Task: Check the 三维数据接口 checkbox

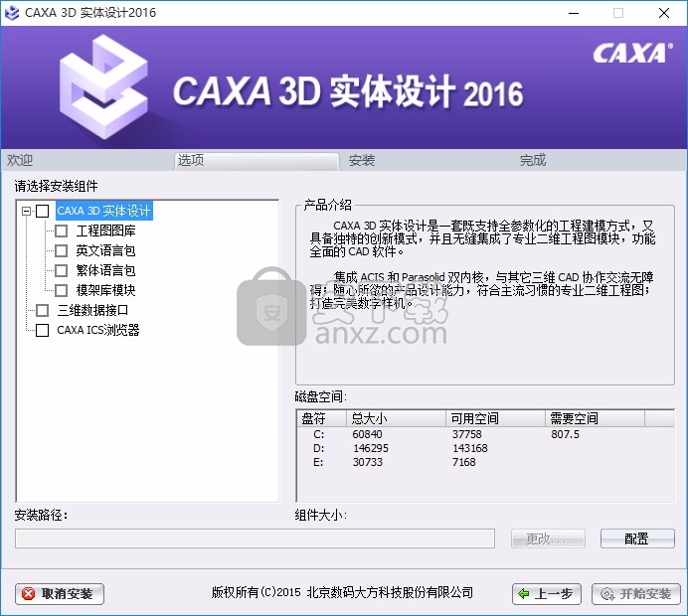Action: click(x=42, y=310)
